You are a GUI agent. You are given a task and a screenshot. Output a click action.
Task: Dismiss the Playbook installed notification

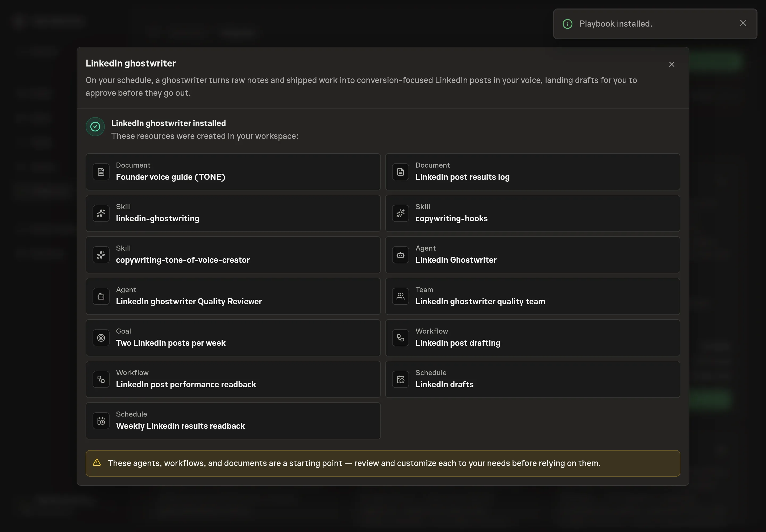[743, 23]
